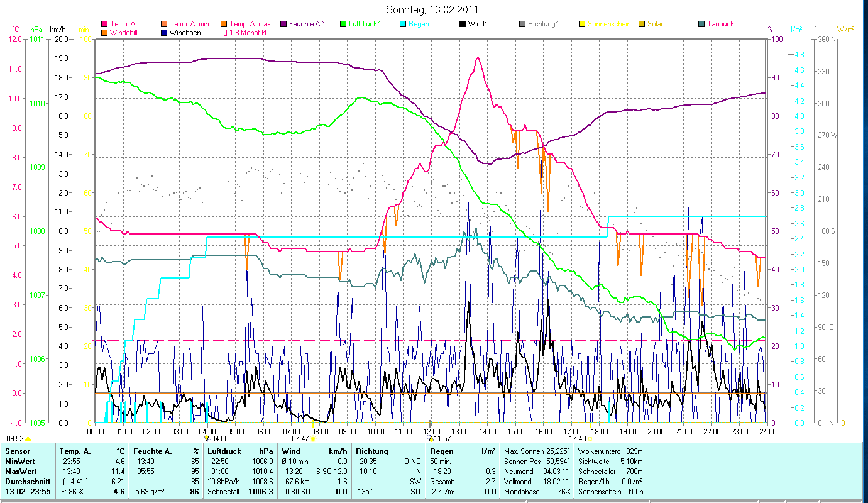Click the Wolkenunterg. 329m entry
868x503 pixels.
tap(611, 451)
